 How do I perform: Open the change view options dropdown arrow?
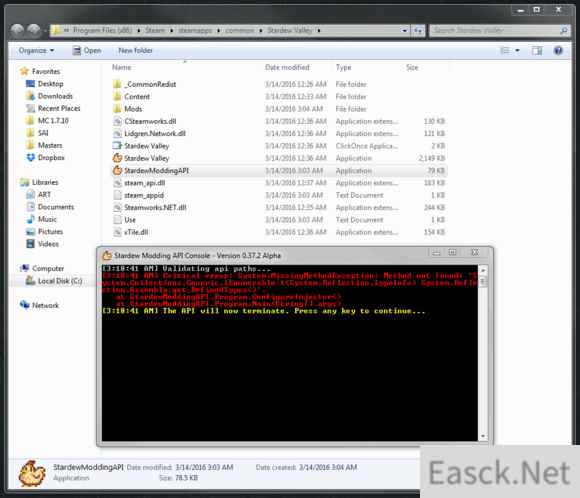pos(517,51)
